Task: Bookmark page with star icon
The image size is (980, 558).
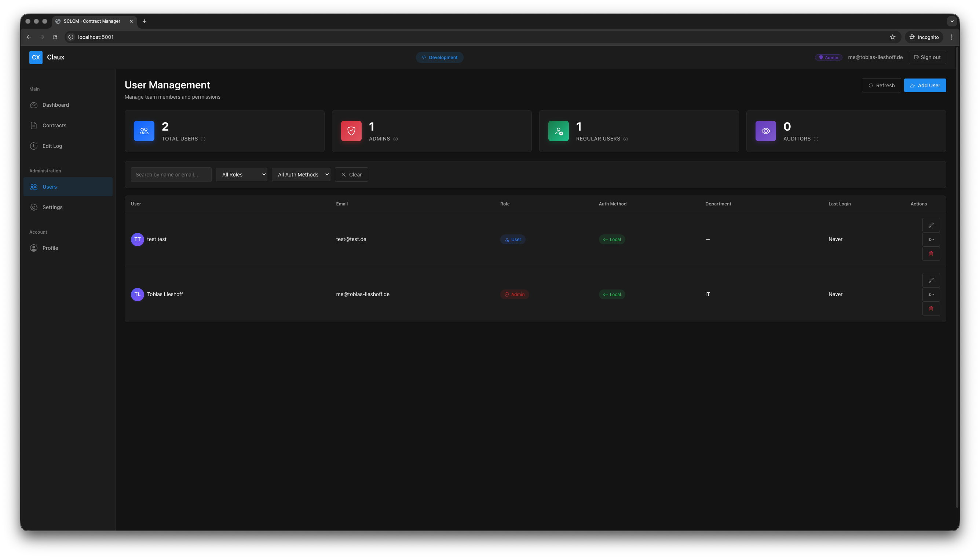Action: tap(893, 37)
